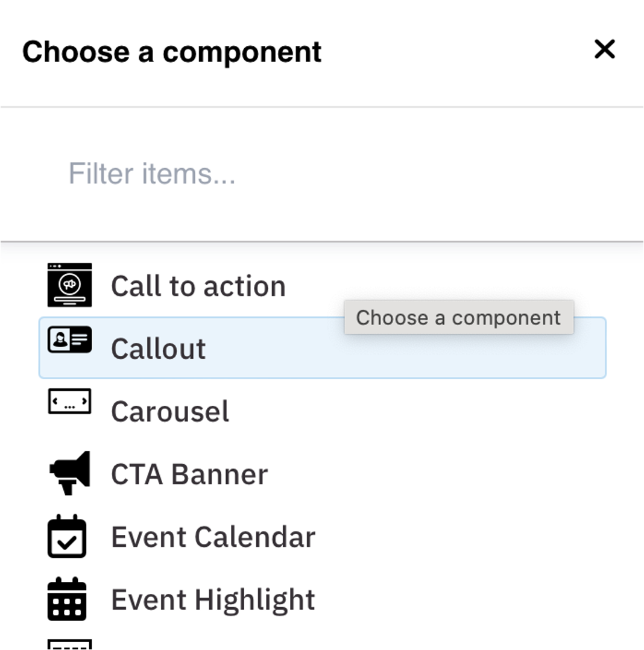The image size is (644, 650).
Task: Click empty row space right of Event Highlight
Action: click(470, 600)
